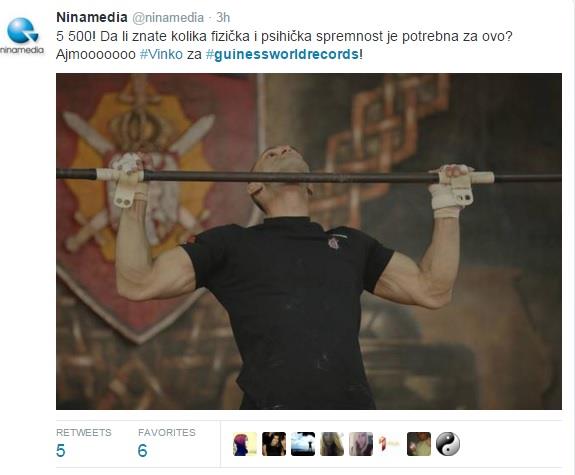
Task: Click the yin-yang symbol user avatar
Action: [x=448, y=444]
